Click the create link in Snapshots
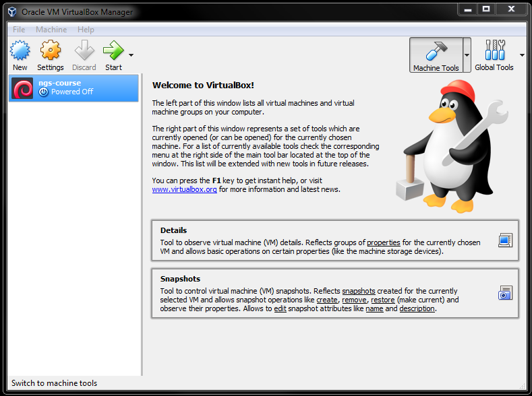This screenshot has width=532, height=396. point(327,300)
